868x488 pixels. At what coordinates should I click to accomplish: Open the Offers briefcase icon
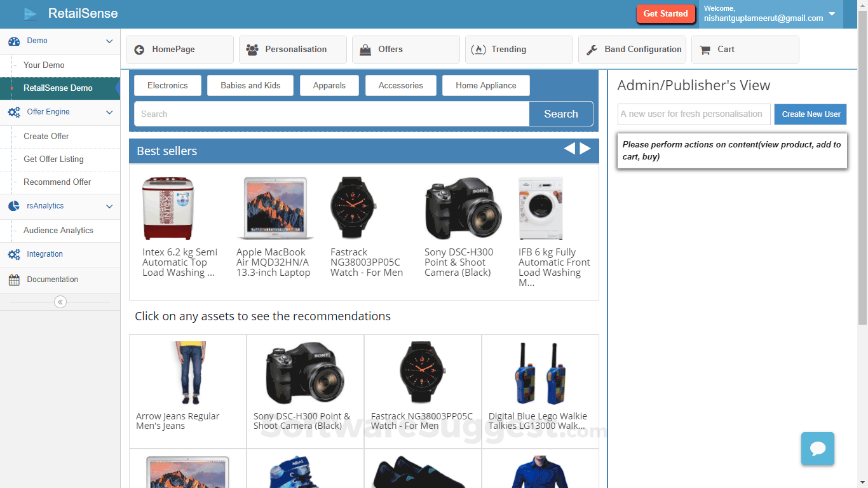pos(365,49)
